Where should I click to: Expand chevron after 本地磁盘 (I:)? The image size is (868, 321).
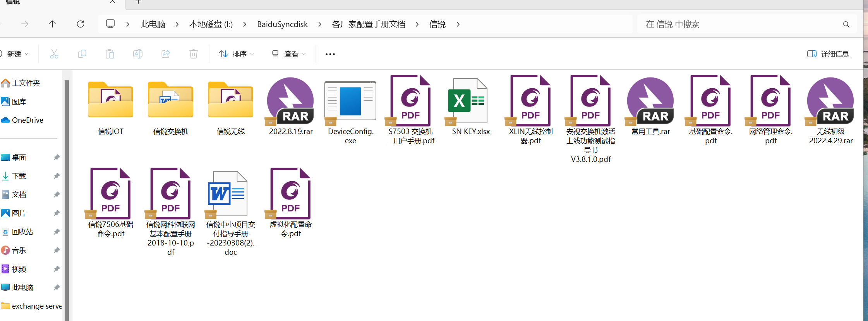click(x=245, y=24)
